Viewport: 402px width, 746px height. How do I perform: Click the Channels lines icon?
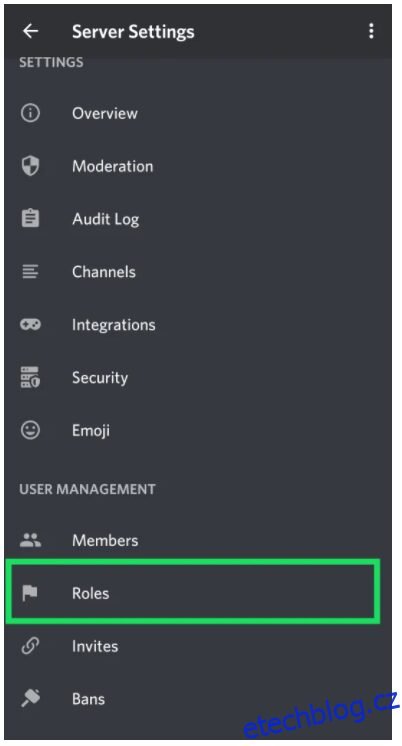(x=30, y=272)
